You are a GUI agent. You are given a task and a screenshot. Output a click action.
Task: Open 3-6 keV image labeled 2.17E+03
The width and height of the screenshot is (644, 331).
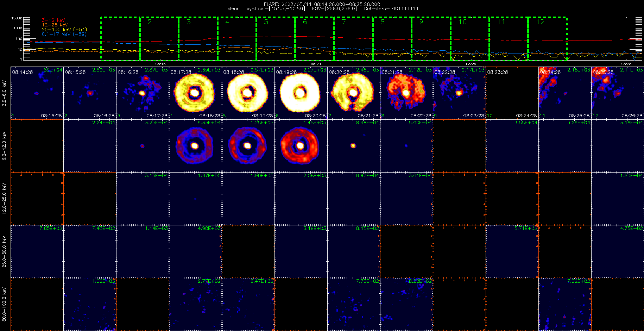(460, 93)
